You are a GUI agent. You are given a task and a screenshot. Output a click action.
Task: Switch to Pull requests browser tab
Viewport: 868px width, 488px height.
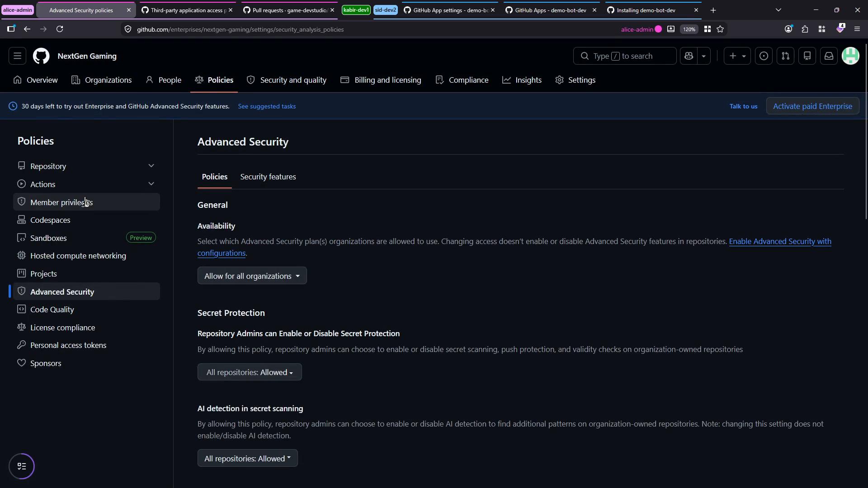click(289, 10)
